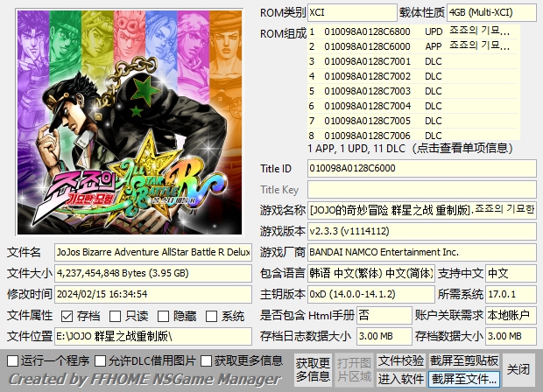Click the 主钥版本 field showing 0xD
The height and width of the screenshot is (392, 543).
370,294
